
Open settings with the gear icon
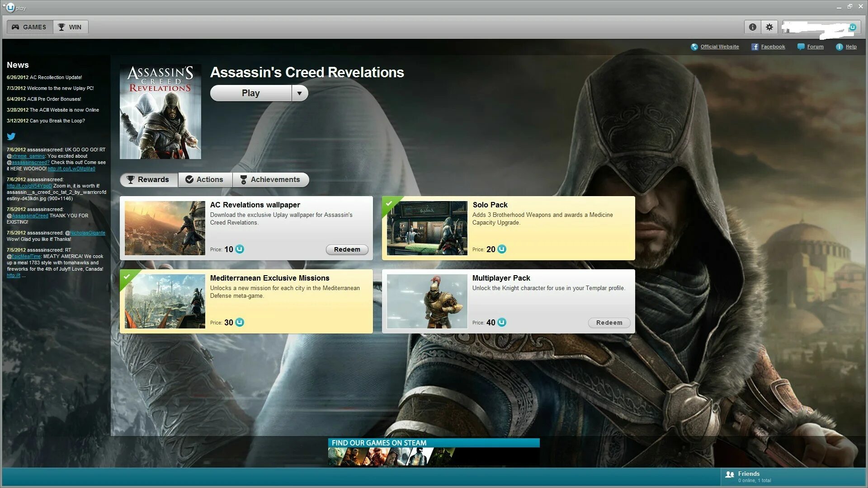point(769,27)
